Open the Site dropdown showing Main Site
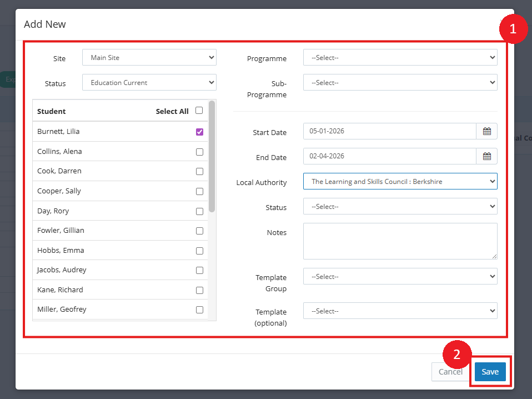This screenshot has height=399, width=532. coord(149,57)
